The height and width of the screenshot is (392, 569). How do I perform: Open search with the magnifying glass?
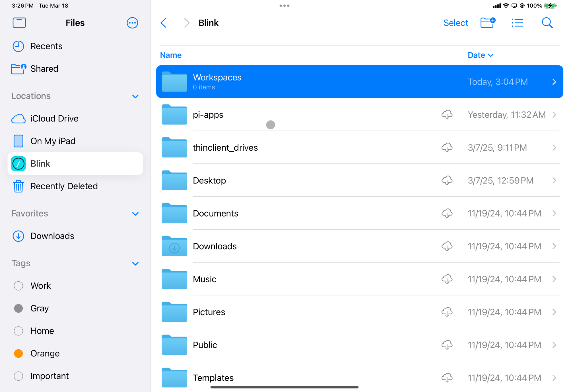pyautogui.click(x=547, y=23)
